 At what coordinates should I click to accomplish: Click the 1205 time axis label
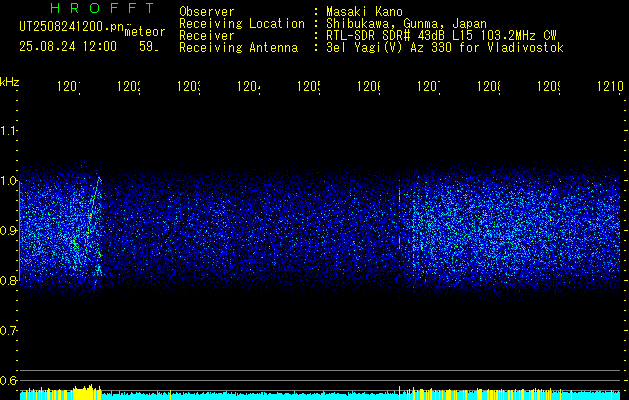coord(309,87)
